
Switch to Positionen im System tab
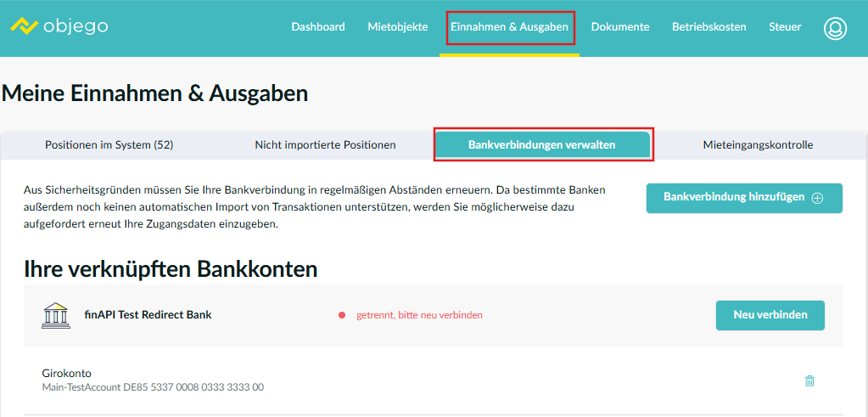(109, 145)
